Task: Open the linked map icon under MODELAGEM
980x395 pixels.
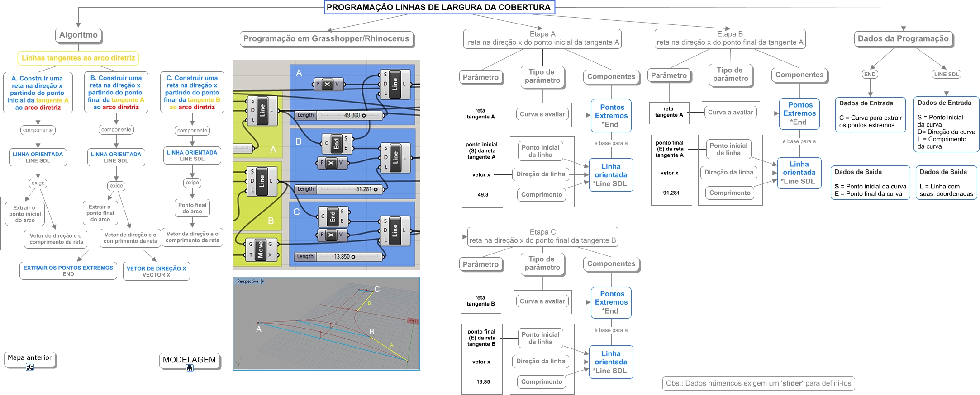Action: click(190, 369)
